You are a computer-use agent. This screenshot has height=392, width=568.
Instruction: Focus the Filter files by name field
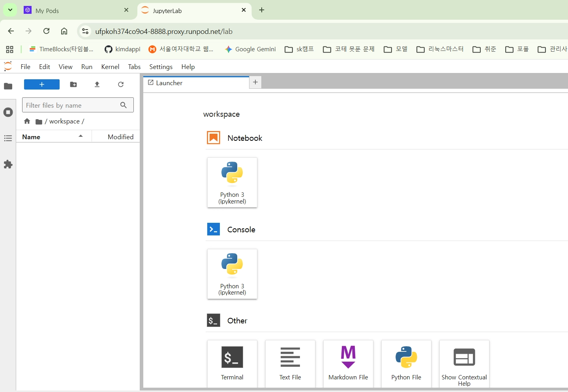coord(78,105)
